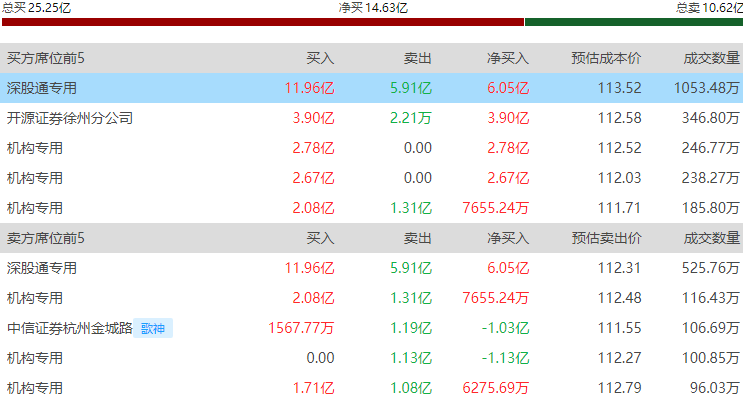Click the 卖方席位前5 section header
Viewport: 743px width, 397px height.
pos(45,238)
